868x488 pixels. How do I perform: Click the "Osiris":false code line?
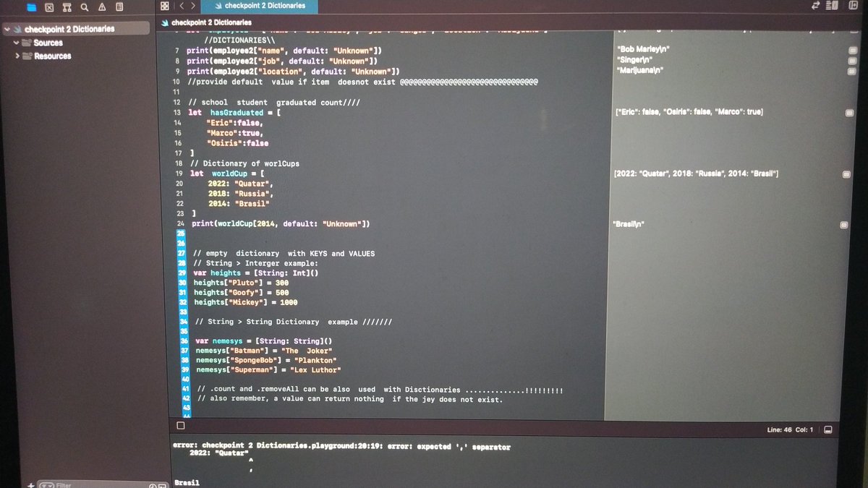coord(237,143)
